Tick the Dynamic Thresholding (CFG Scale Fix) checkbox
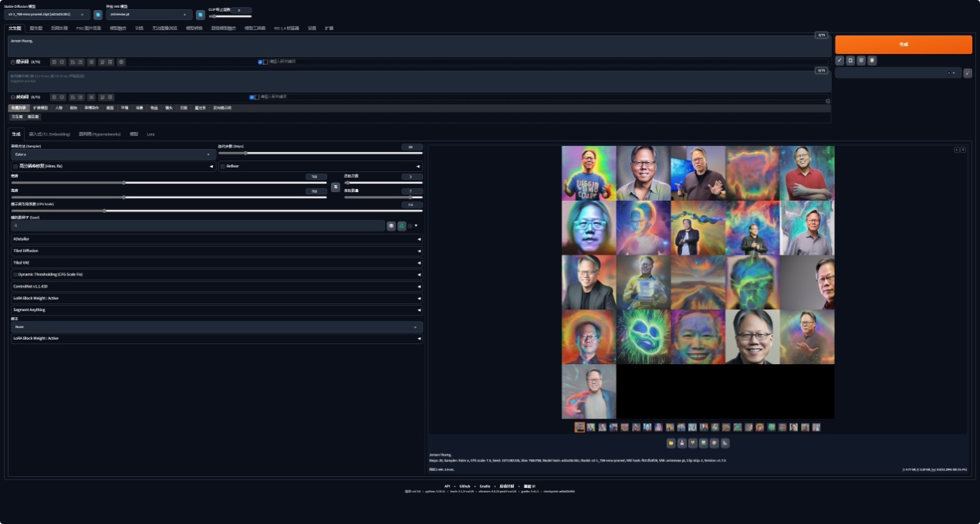Screen dimensions: 980x524 point(15,274)
